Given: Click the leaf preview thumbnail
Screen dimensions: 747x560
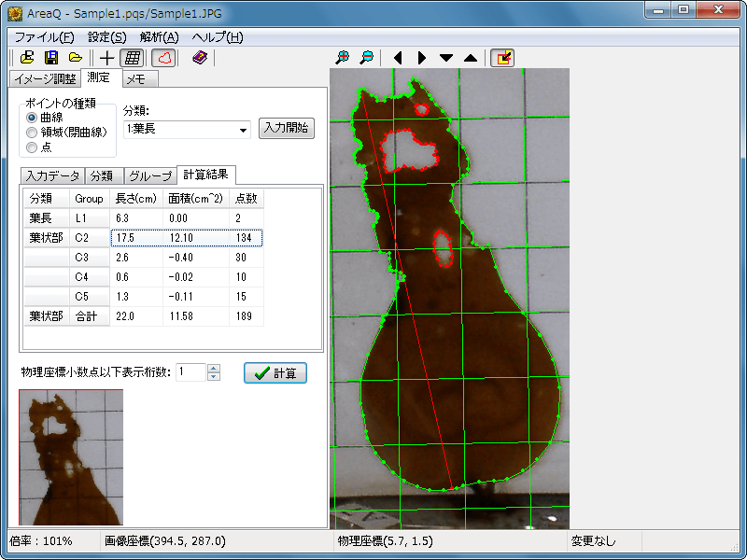Looking at the screenshot, I should [71, 456].
